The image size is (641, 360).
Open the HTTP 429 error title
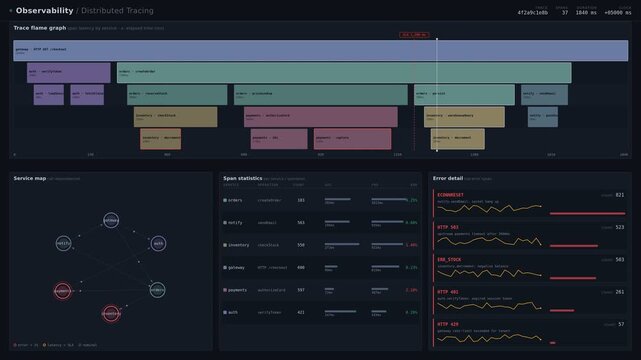click(448, 324)
